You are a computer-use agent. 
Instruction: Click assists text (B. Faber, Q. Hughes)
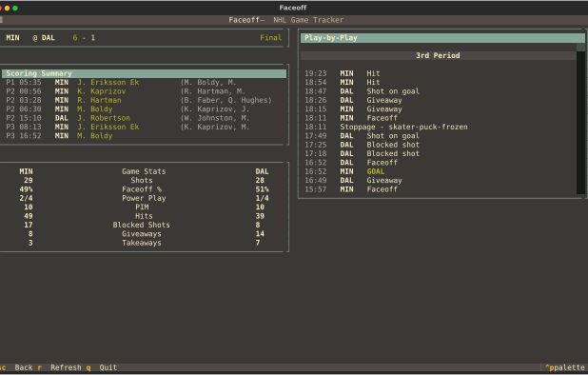point(225,100)
